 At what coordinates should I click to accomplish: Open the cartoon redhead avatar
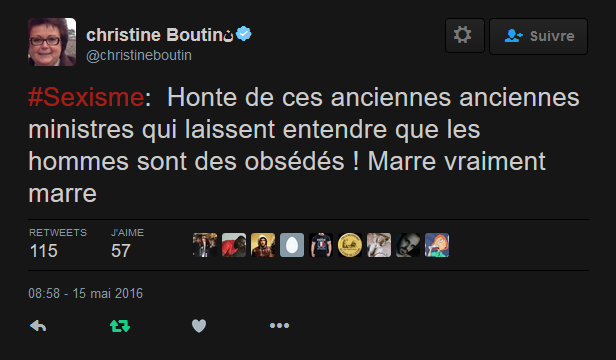pyautogui.click(x=437, y=245)
